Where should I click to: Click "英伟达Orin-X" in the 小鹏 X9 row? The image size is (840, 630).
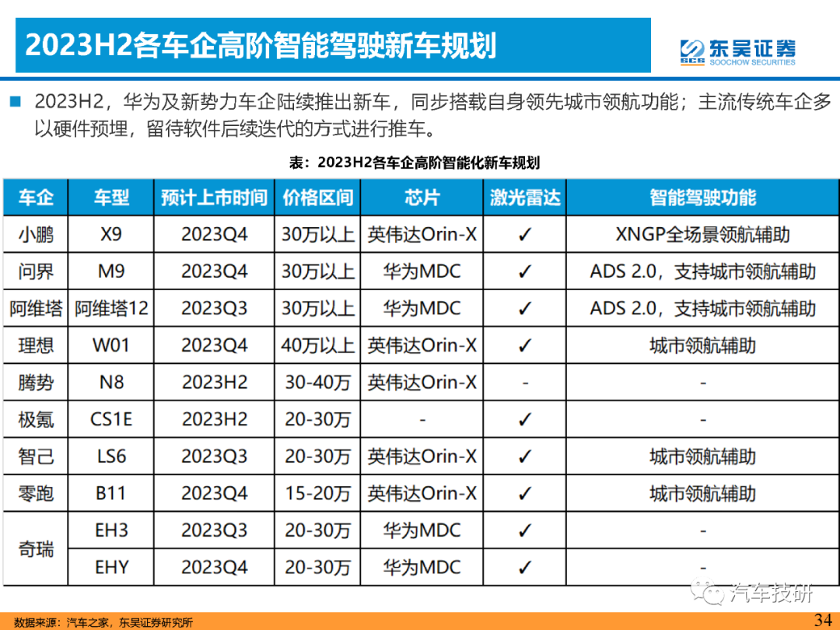[x=422, y=235]
